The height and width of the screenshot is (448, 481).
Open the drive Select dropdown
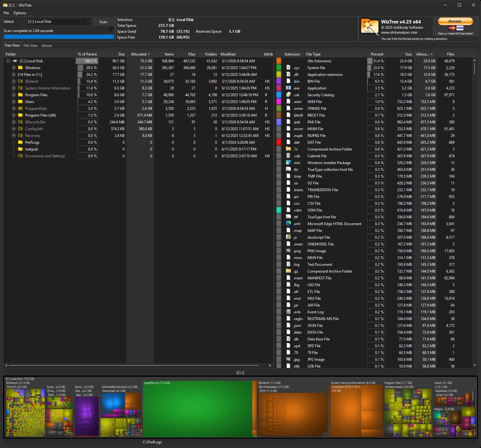click(59, 22)
